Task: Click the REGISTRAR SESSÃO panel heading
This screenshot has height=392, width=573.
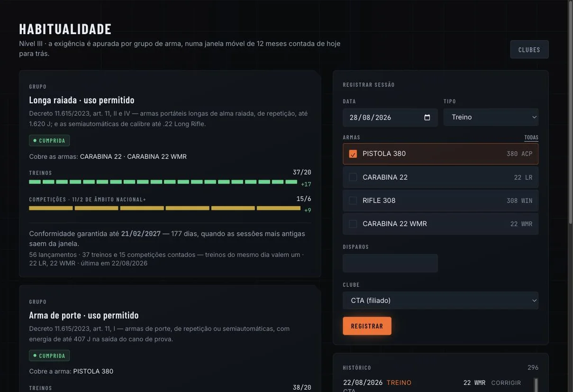Action: 369,85
